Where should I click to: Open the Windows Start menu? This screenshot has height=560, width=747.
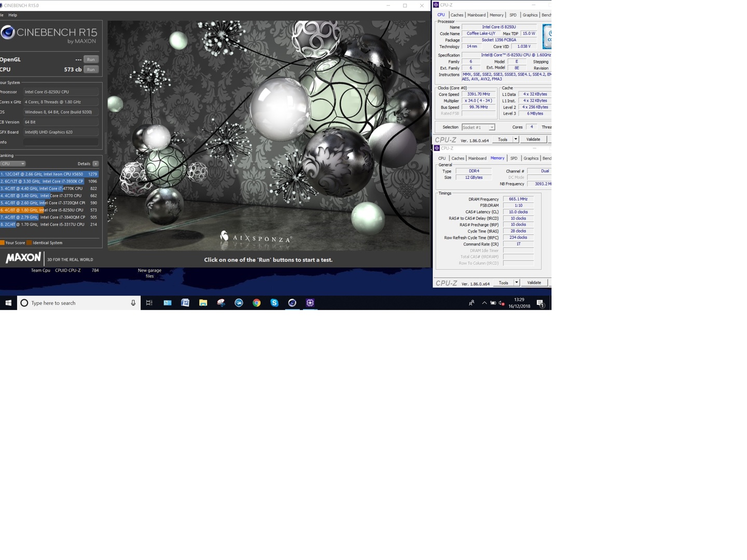pos(8,303)
